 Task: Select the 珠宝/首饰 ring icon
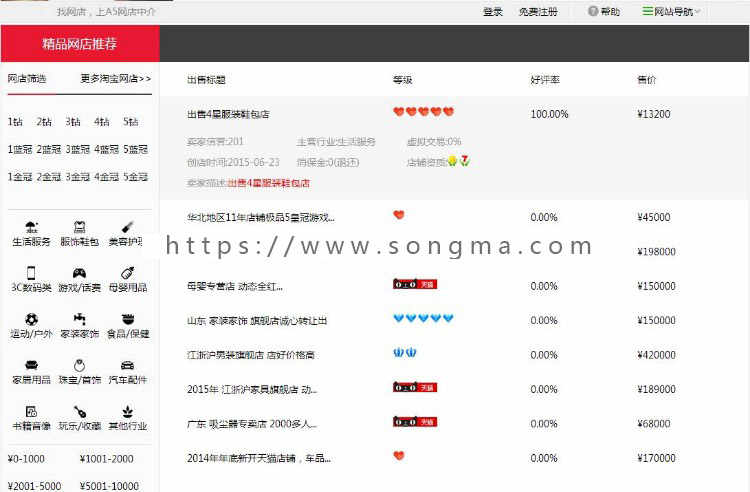coord(79,365)
